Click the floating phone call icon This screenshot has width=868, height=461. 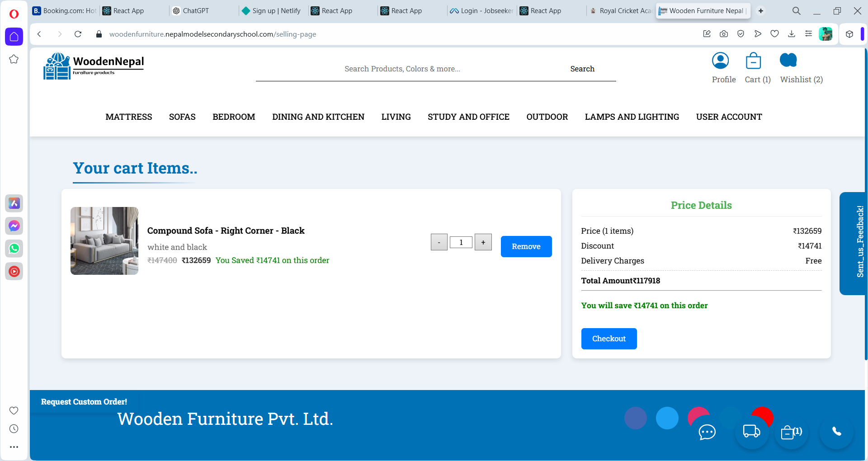coord(836,432)
